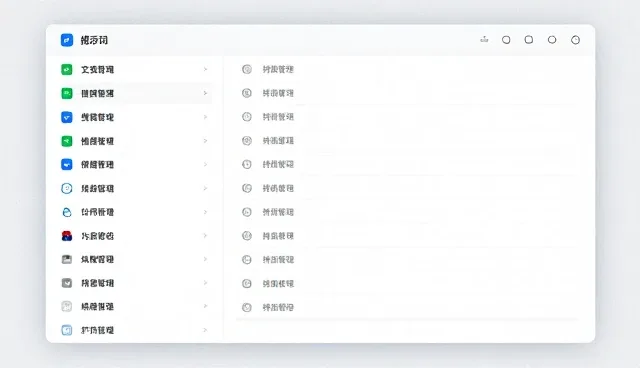Image resolution: width=640 pixels, height=368 pixels.
Task: Expand the chevron of the grey envelope icon row
Action: point(205,283)
